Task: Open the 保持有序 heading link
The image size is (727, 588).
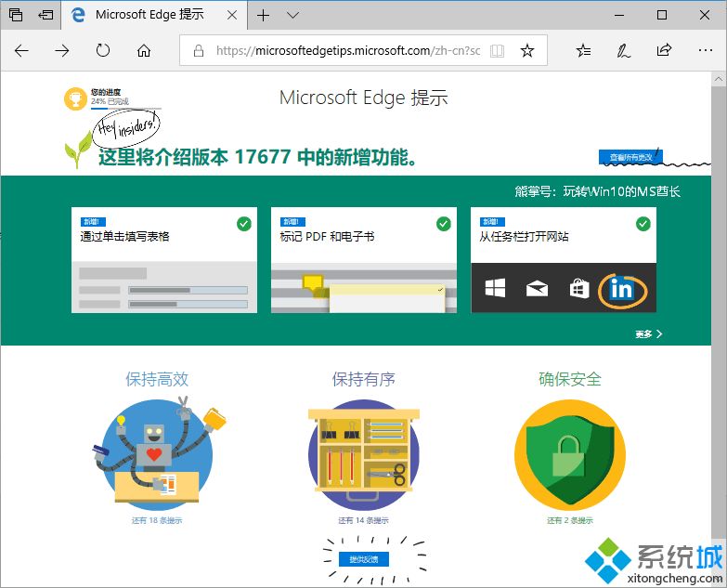Action: pyautogui.click(x=364, y=379)
